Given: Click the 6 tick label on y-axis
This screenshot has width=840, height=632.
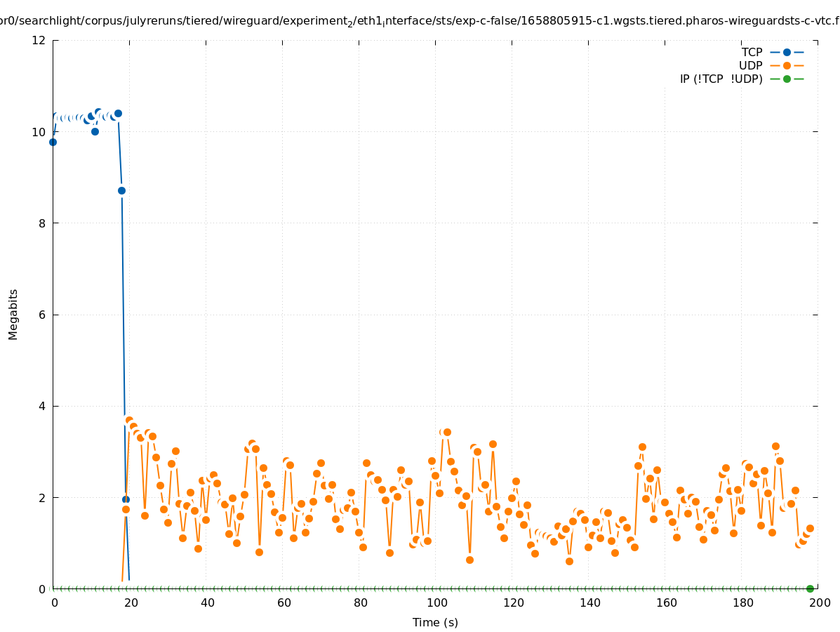Looking at the screenshot, I should [x=42, y=315].
